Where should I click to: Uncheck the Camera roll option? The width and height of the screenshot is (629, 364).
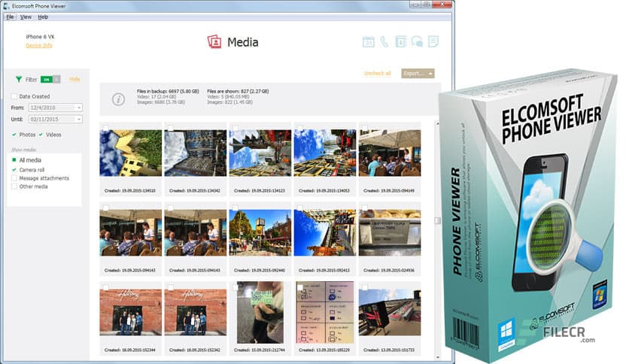pos(14,169)
